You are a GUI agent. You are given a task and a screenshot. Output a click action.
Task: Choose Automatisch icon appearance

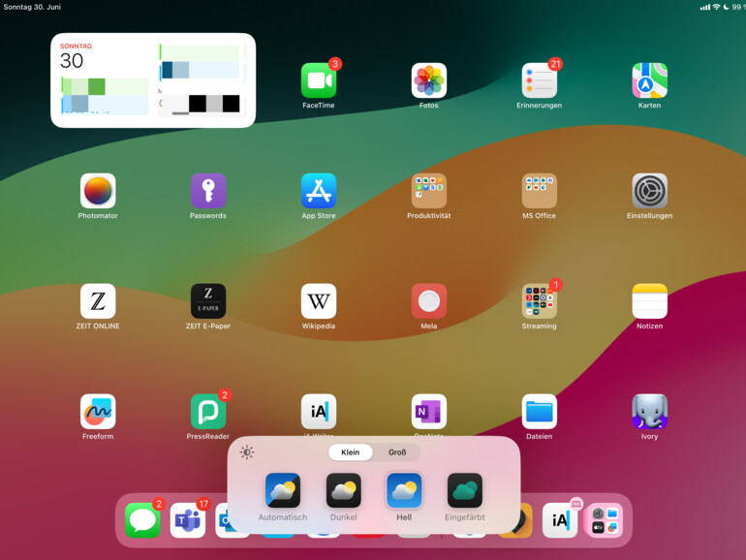pos(283,497)
